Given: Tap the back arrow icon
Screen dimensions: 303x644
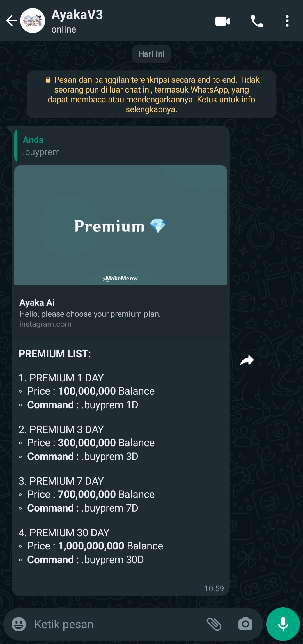Looking at the screenshot, I should 12,21.
